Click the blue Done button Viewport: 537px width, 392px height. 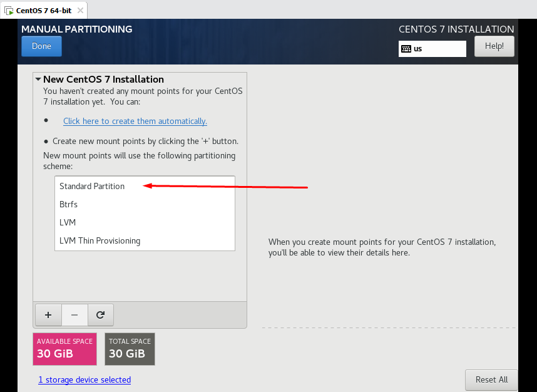[x=41, y=46]
